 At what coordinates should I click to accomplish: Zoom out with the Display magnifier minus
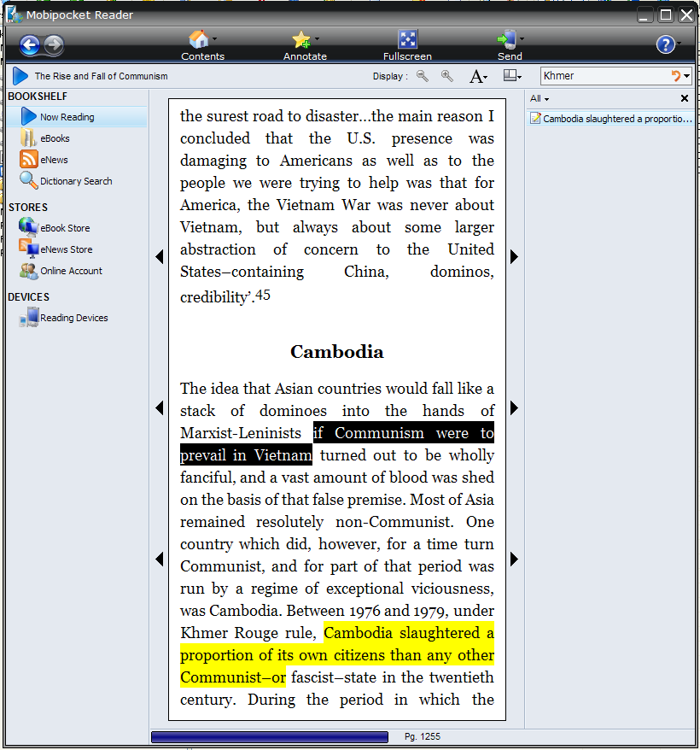[423, 76]
